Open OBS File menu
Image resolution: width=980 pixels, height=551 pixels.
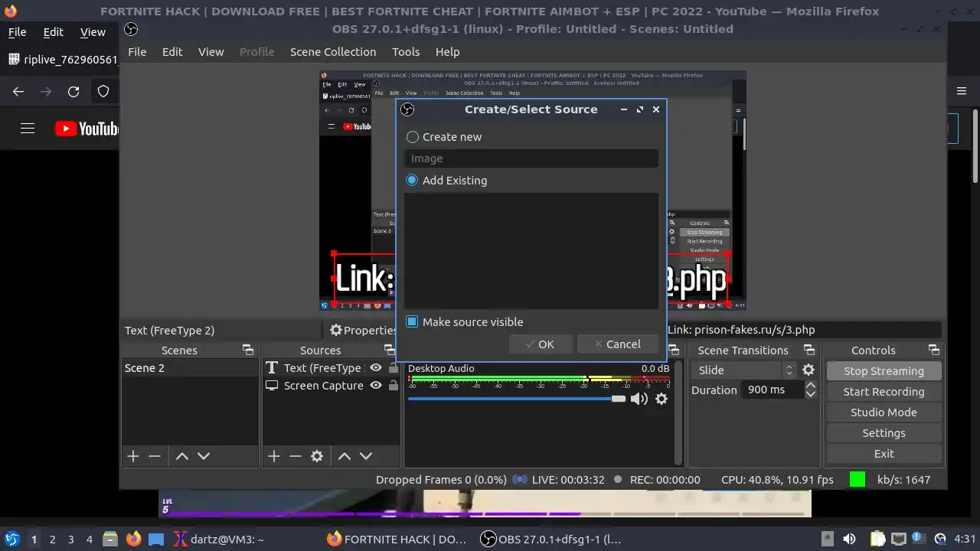137,52
